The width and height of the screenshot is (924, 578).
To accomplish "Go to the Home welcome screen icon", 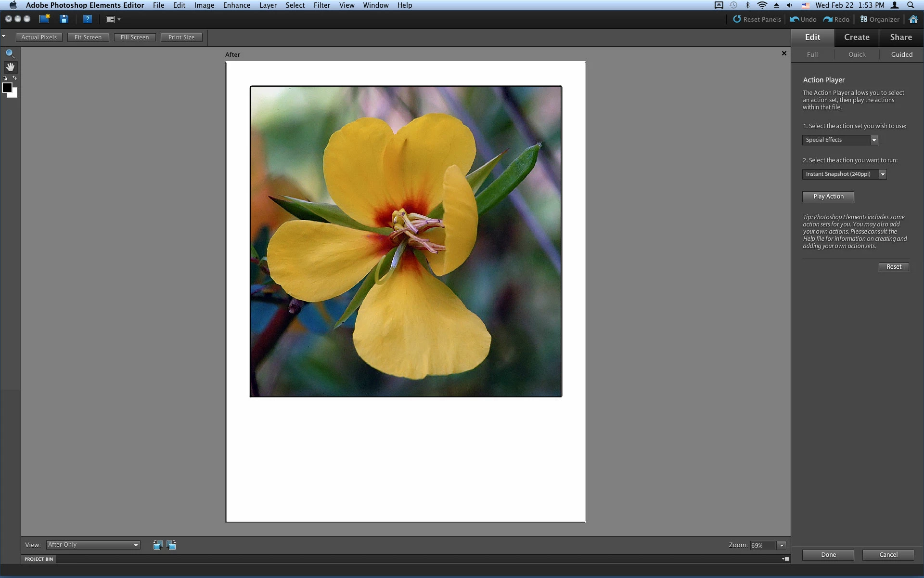I will click(x=913, y=19).
